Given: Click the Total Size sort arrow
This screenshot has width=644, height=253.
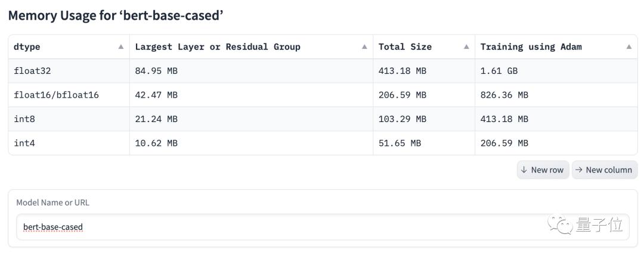Looking at the screenshot, I should point(466,46).
